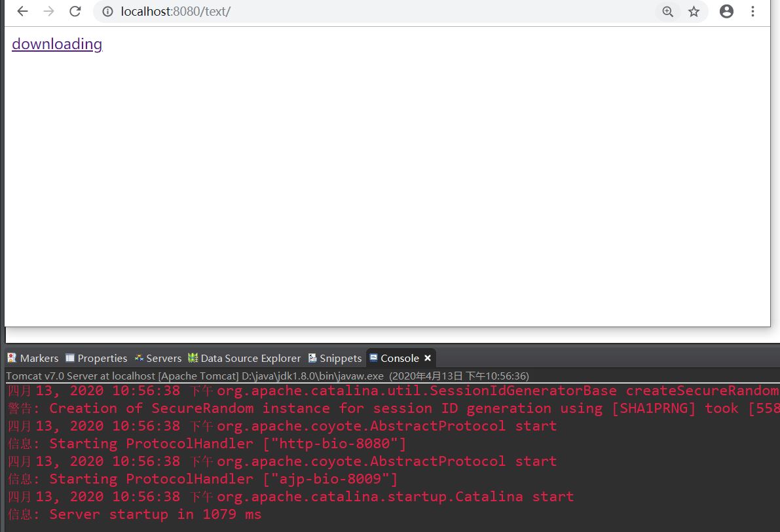The image size is (780, 532).
Task: Click the Console terminal icon
Action: click(x=375, y=358)
